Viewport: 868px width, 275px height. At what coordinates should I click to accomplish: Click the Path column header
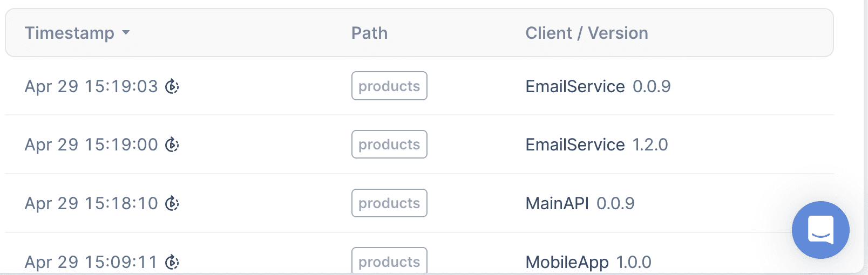point(369,33)
